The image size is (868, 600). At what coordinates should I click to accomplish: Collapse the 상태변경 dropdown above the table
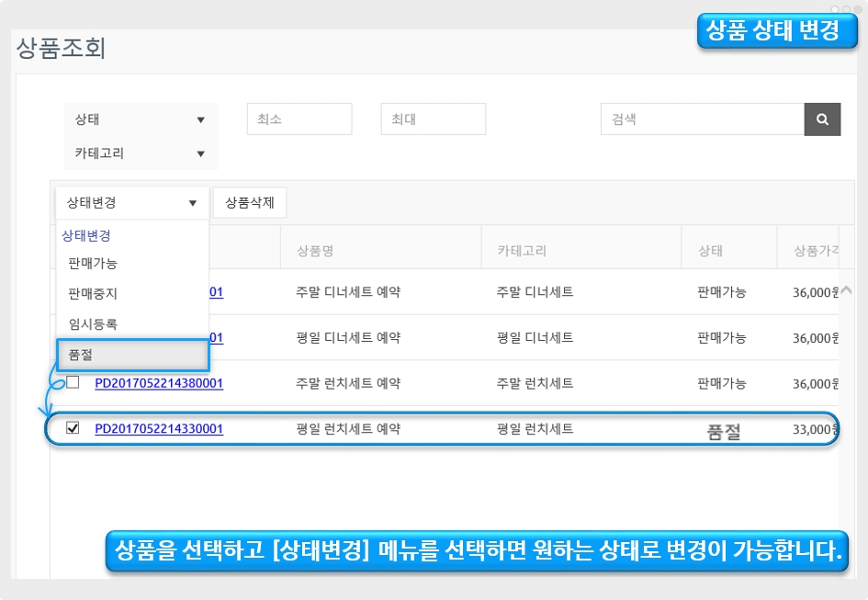click(x=132, y=203)
